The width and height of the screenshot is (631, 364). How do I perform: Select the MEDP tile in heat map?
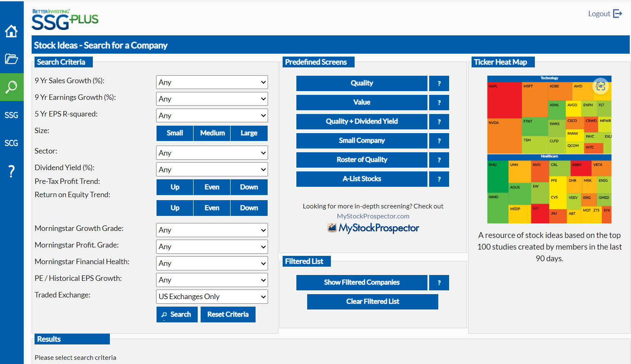point(519,214)
